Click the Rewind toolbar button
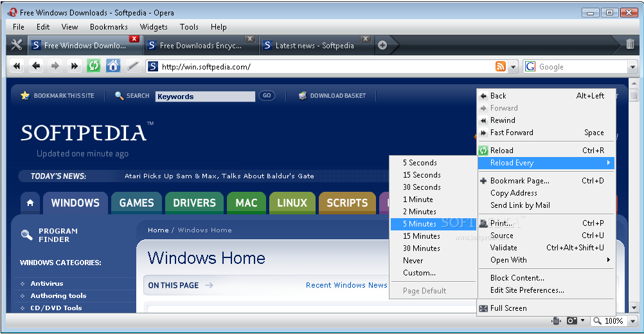Viewport: 644px width, 334px height. (x=17, y=66)
